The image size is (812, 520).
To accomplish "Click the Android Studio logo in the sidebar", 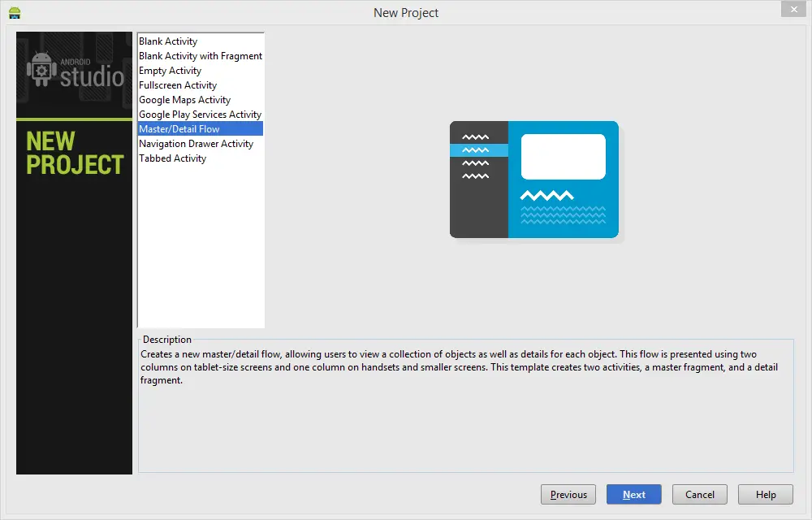I will pyautogui.click(x=75, y=71).
